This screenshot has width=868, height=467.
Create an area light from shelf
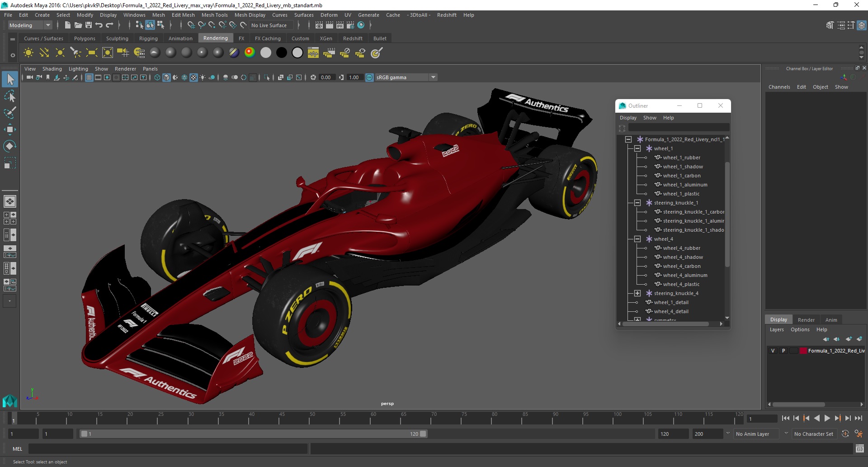[92, 53]
